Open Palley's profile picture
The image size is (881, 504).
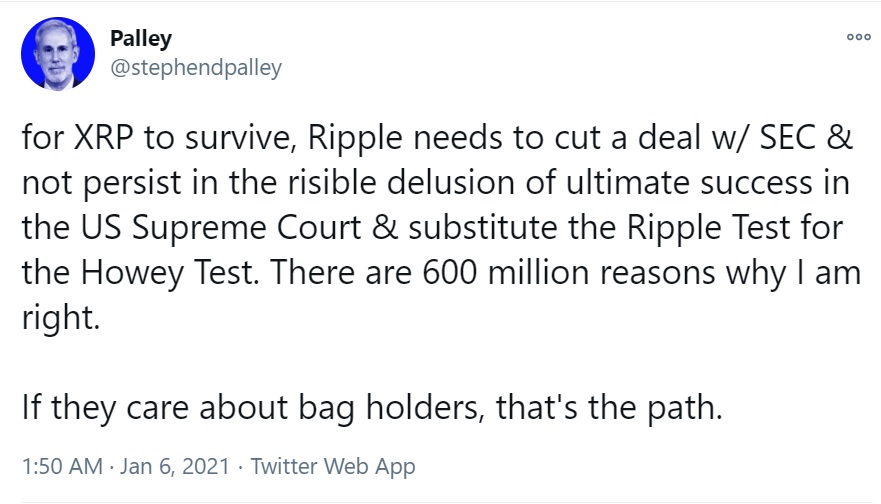click(x=58, y=53)
